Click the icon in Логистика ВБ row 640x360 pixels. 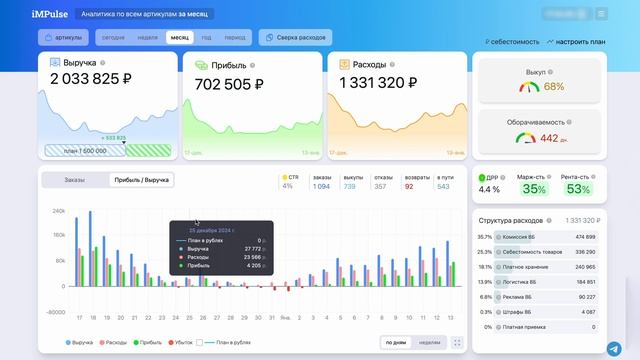click(x=498, y=282)
